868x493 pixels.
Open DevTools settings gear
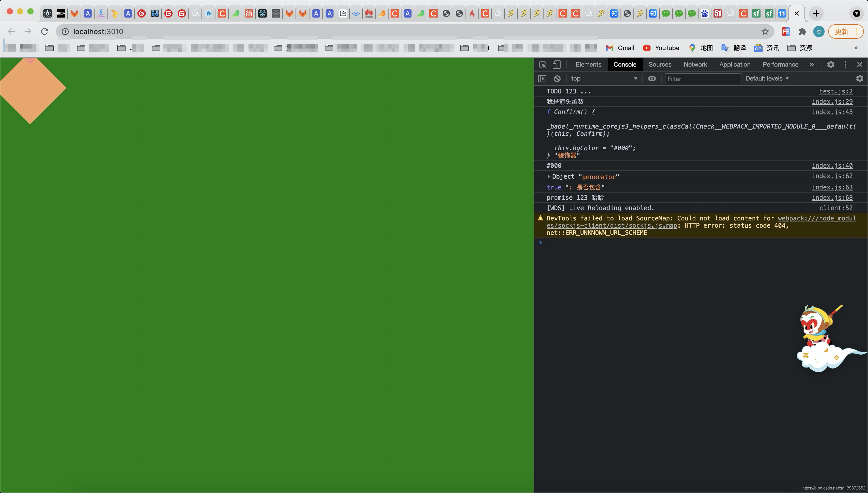(830, 65)
